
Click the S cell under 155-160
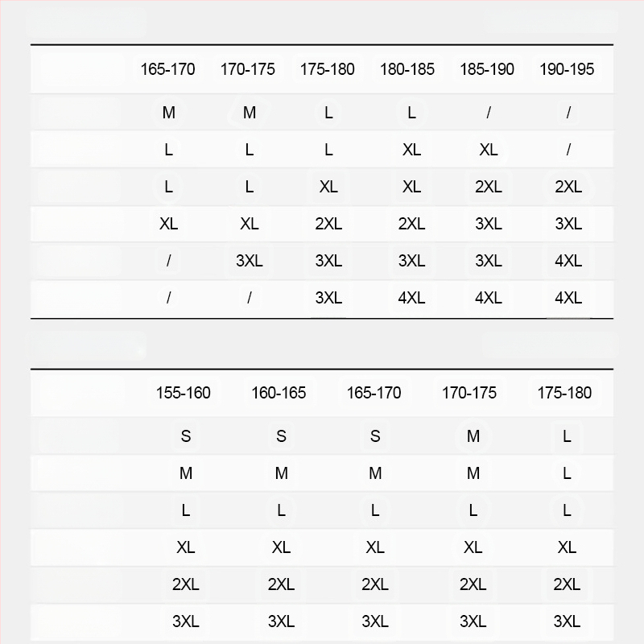tap(186, 436)
